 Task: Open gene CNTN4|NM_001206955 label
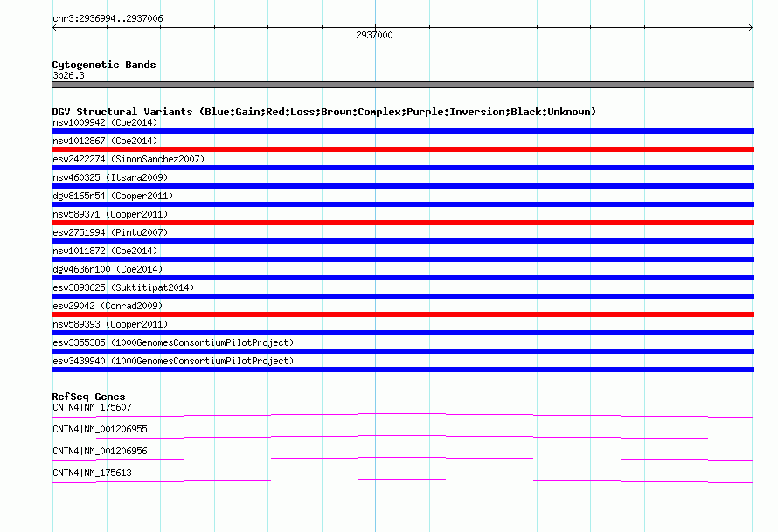tap(100, 430)
